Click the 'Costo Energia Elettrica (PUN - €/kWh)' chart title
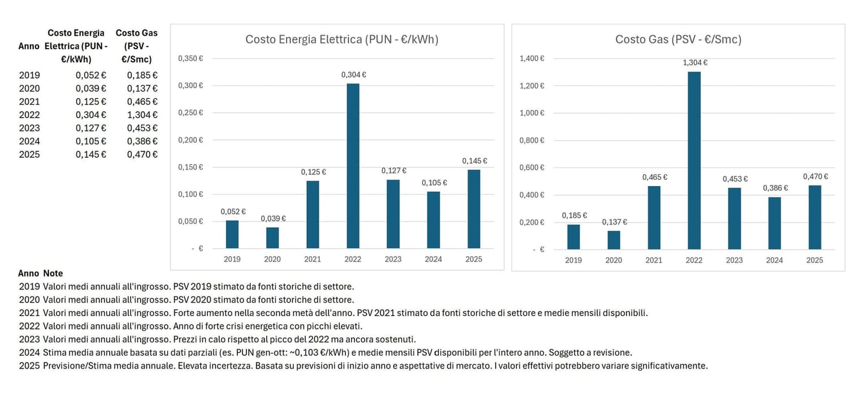This screenshot has width=868, height=393. pos(341,40)
